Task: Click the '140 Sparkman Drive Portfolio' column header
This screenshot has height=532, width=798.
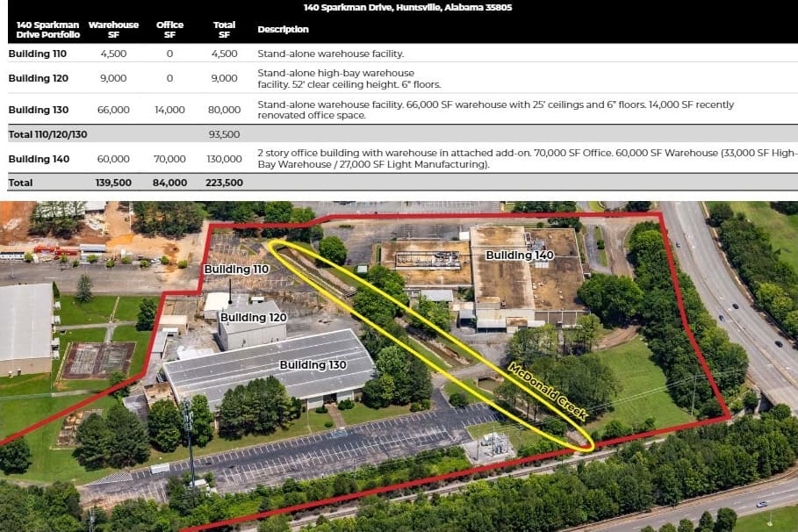Action: [x=47, y=30]
